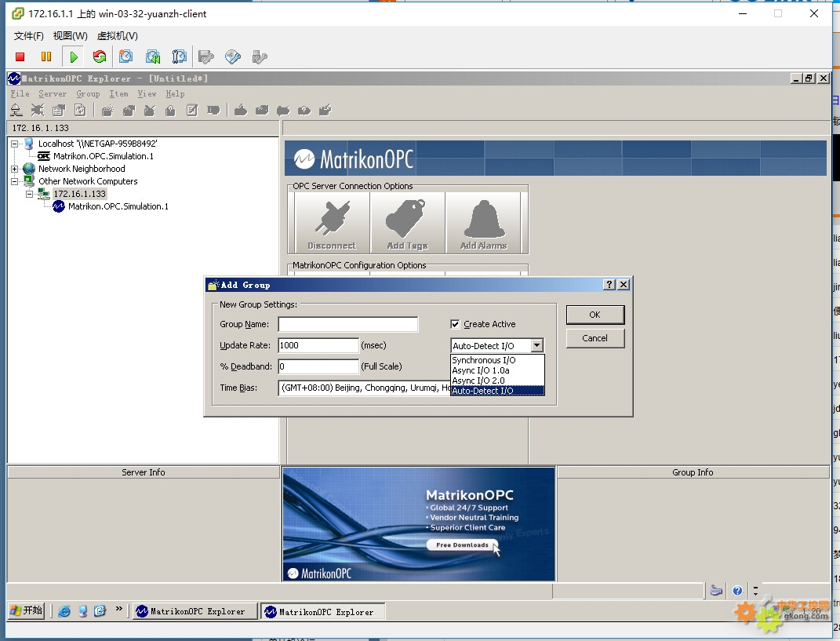Click the Group Name input field
This screenshot has height=641, width=840.
[x=347, y=324]
